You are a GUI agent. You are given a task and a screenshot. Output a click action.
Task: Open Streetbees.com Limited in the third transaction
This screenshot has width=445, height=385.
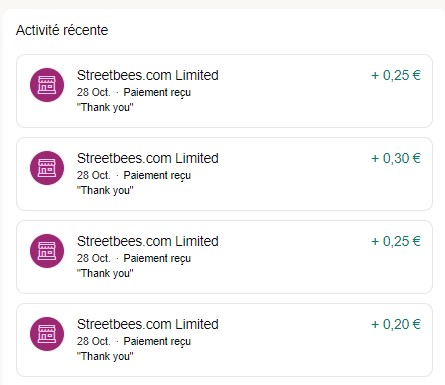(x=148, y=241)
